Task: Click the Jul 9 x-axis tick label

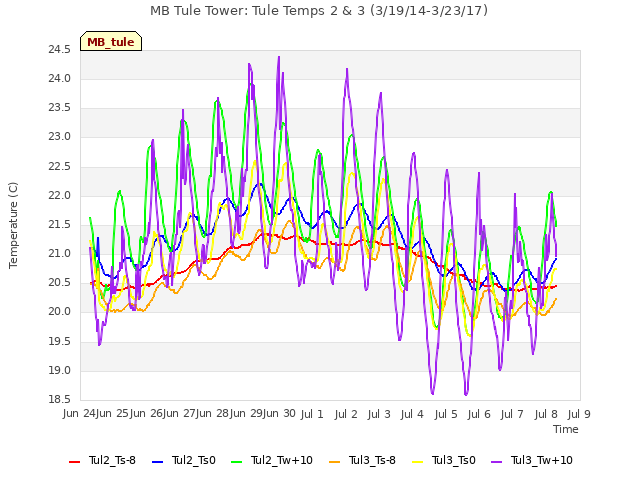Action: point(579,414)
